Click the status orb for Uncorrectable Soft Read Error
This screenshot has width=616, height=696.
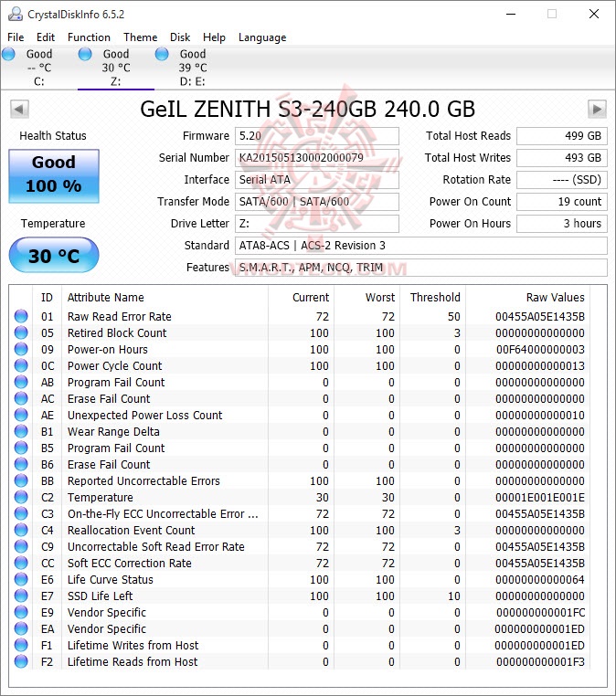(x=21, y=546)
